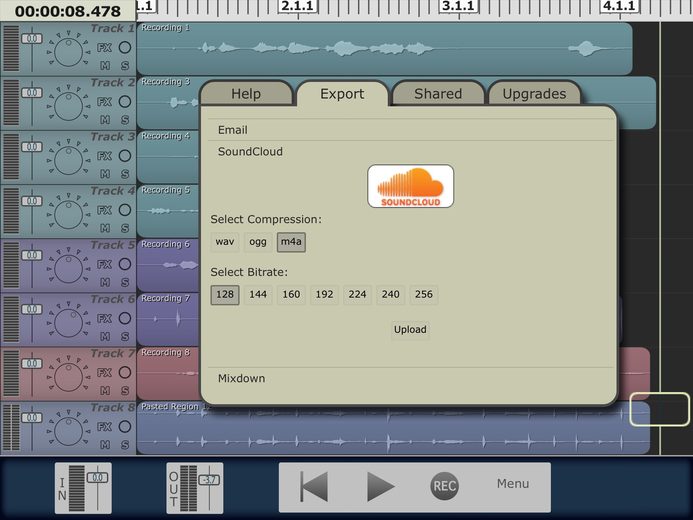The width and height of the screenshot is (693, 520).
Task: Set bitrate to 128
Action: [225, 295]
